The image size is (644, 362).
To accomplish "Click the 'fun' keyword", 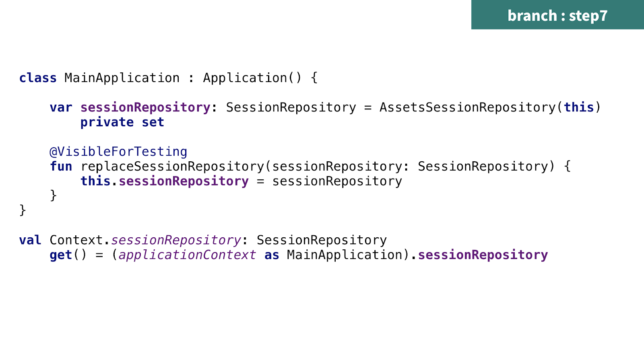I will [x=61, y=166].
